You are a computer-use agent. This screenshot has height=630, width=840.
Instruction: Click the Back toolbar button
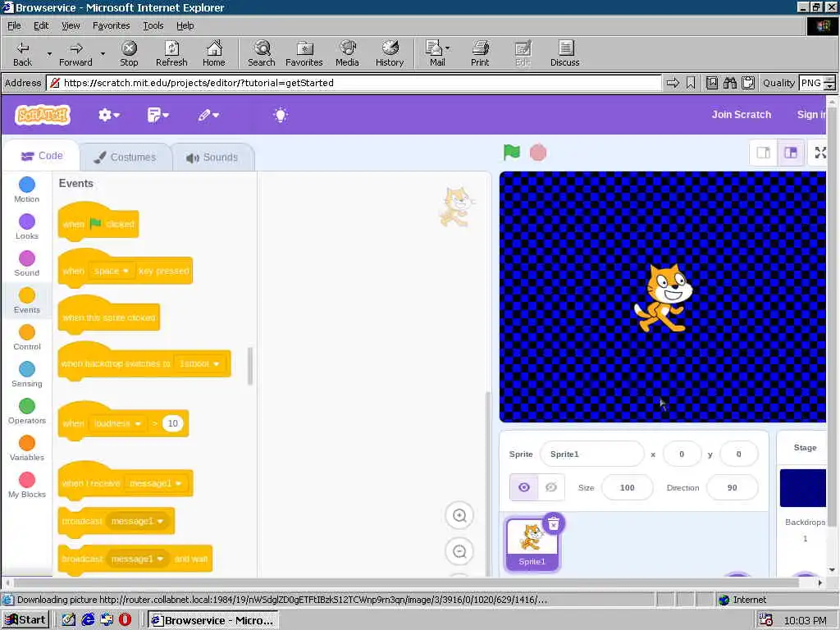pyautogui.click(x=22, y=53)
